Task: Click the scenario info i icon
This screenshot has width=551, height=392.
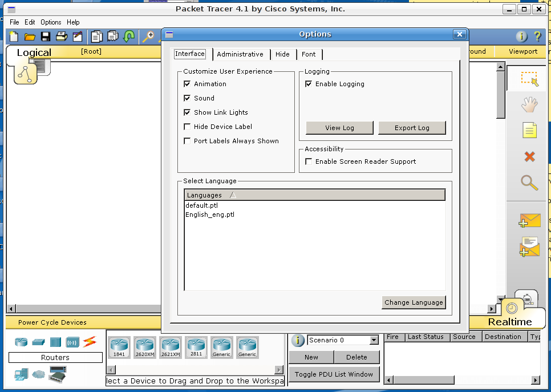Action: pyautogui.click(x=298, y=340)
